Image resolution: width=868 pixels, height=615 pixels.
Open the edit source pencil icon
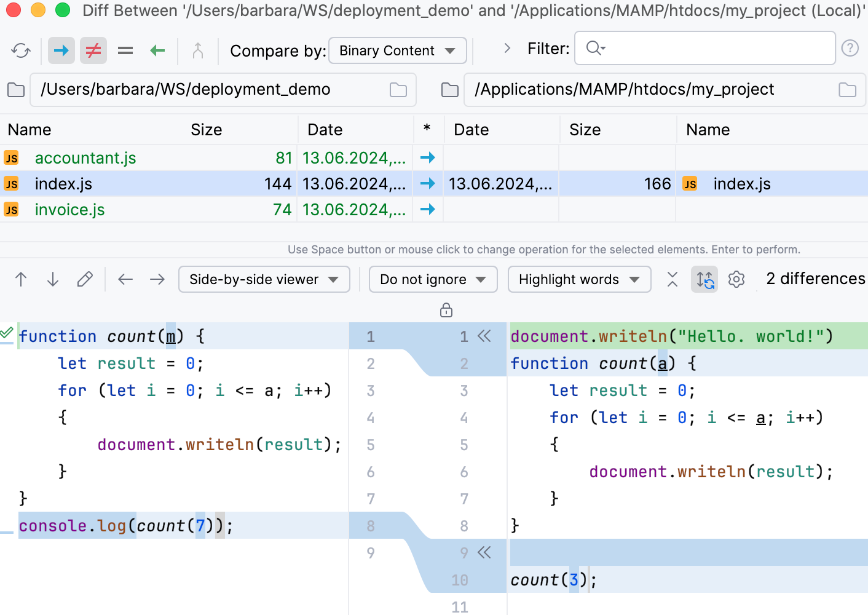pyautogui.click(x=85, y=279)
